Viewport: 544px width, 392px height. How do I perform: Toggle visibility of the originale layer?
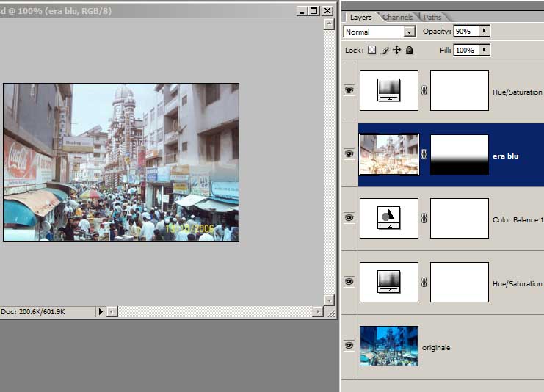tap(349, 346)
